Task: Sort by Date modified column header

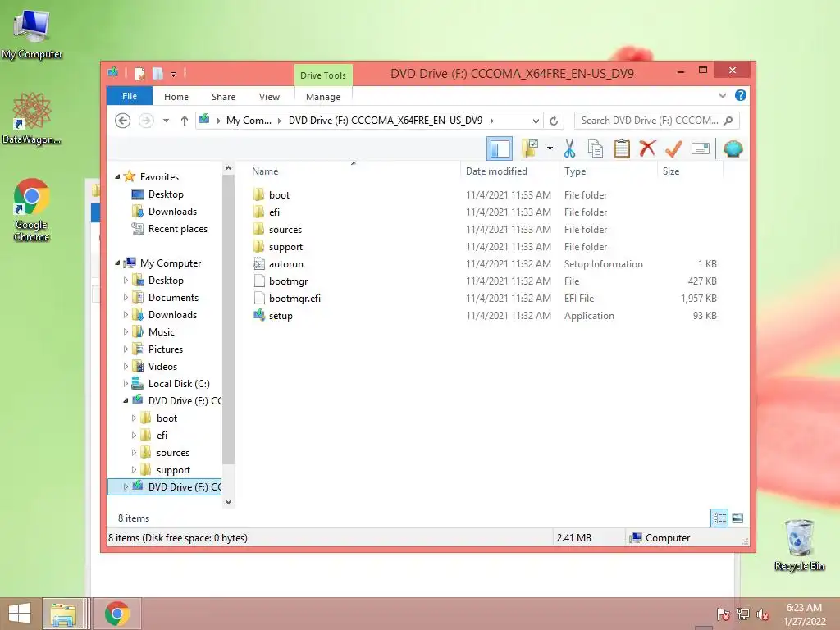Action: pos(496,171)
